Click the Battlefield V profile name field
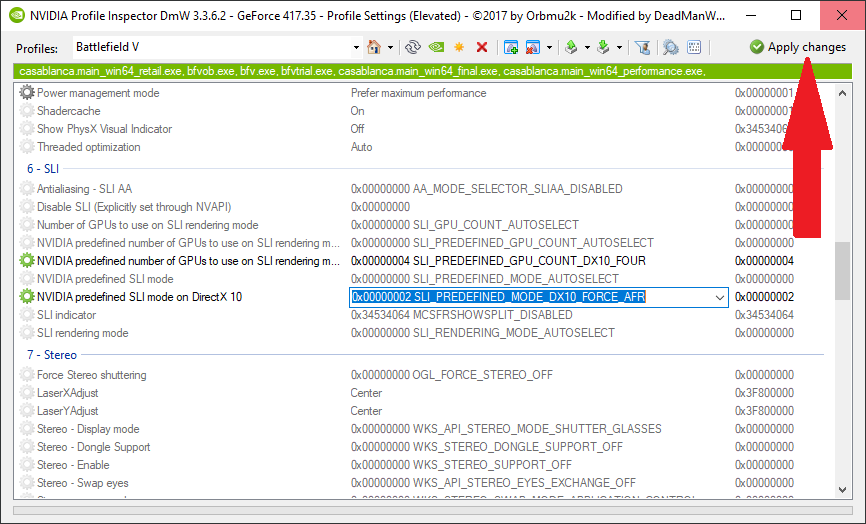The image size is (866, 524). click(x=212, y=47)
